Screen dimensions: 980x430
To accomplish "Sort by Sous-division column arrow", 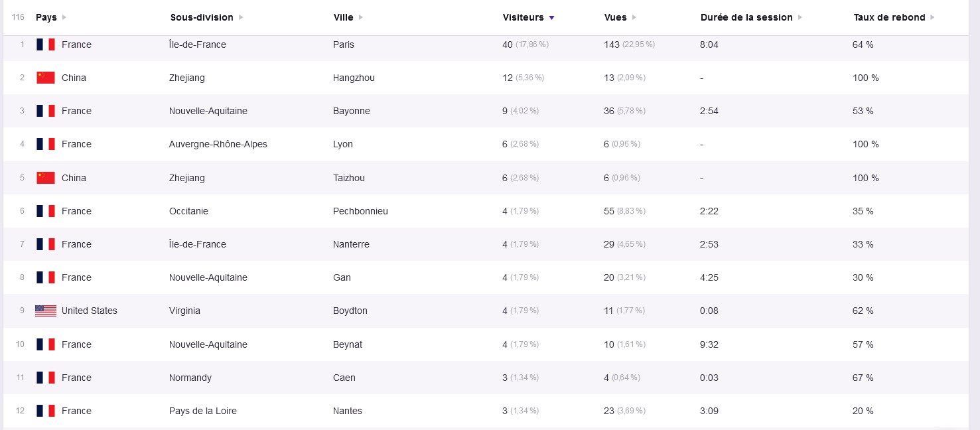I will (x=241, y=18).
